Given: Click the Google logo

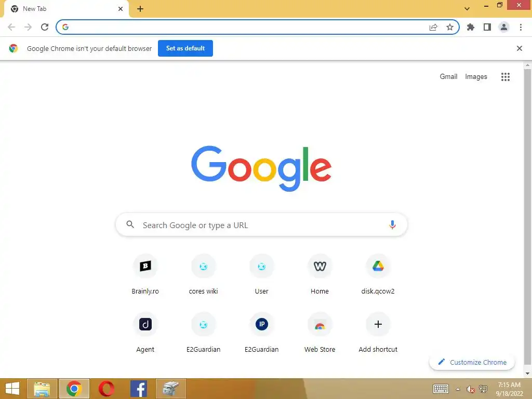Looking at the screenshot, I should 261,169.
